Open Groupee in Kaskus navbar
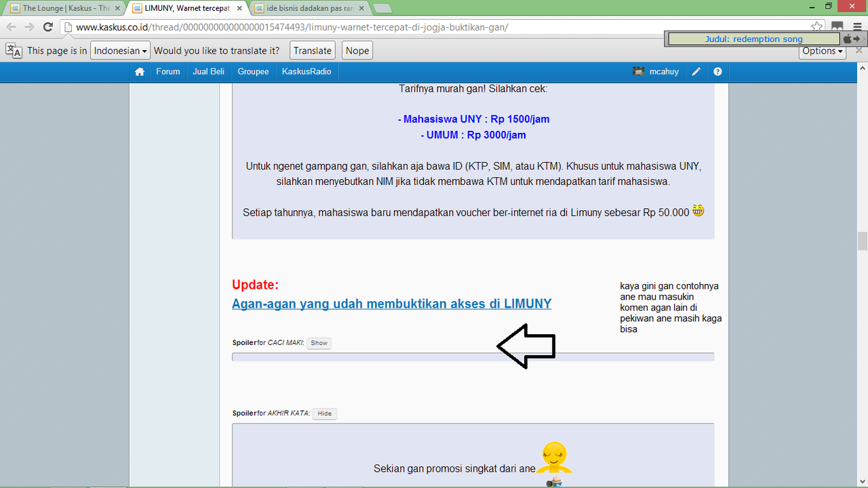The image size is (868, 488). click(253, 71)
